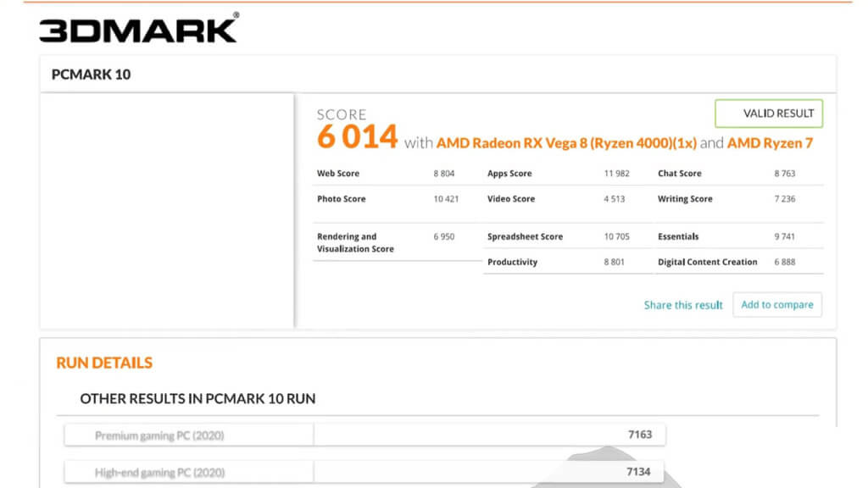Click the Chat Score label
Screen dimensions: 868x488
click(x=679, y=173)
